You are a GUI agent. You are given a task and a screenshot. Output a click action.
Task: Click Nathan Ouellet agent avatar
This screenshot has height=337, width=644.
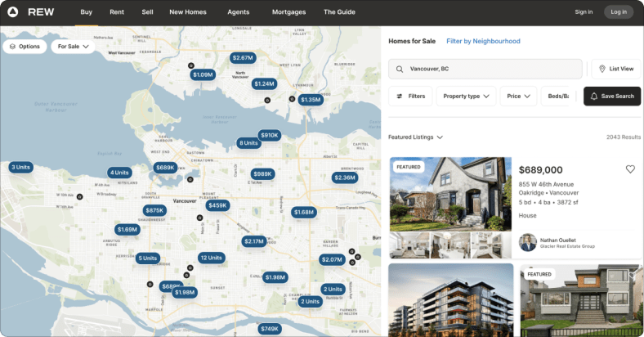(528, 242)
